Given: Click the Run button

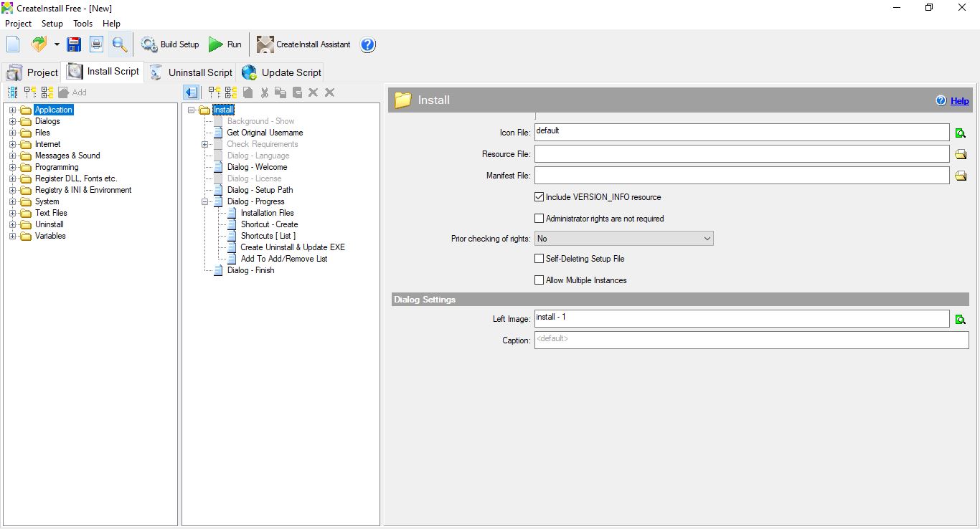Looking at the screenshot, I should (x=225, y=44).
